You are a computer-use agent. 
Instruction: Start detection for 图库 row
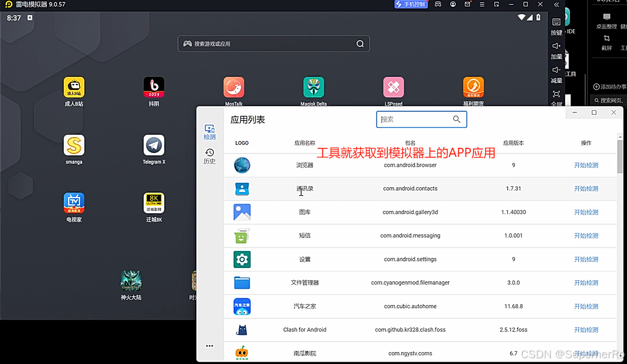coord(586,212)
